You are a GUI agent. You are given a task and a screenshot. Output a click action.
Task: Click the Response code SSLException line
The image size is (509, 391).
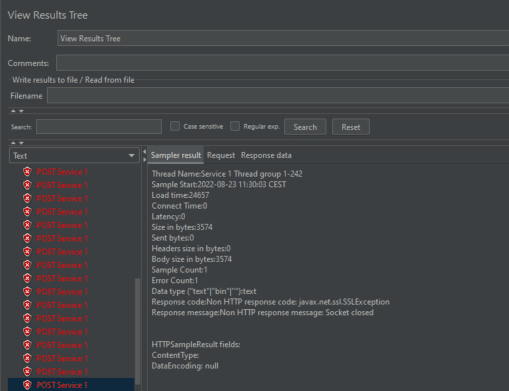point(270,302)
